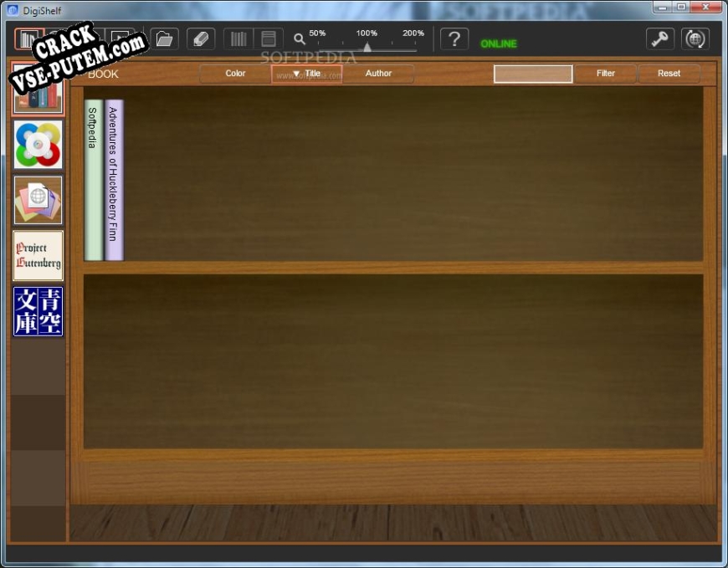Click the question mark help icon
Image resolution: width=728 pixels, height=568 pixels.
pyautogui.click(x=454, y=38)
